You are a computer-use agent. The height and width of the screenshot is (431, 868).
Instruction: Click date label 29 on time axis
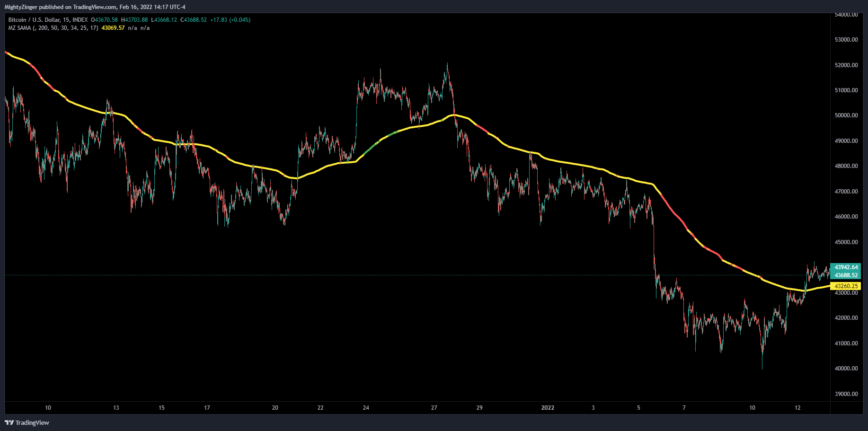[x=479, y=408]
